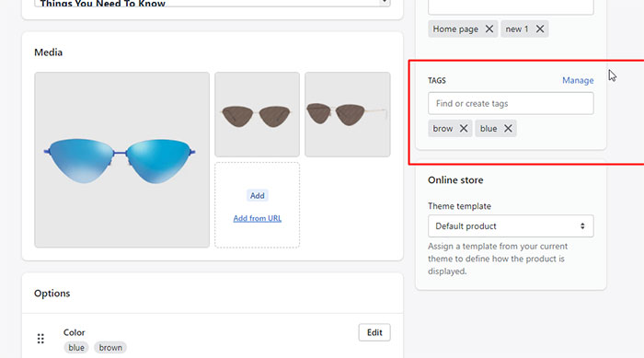Remove the 'new 1' collection tag

[x=540, y=29]
